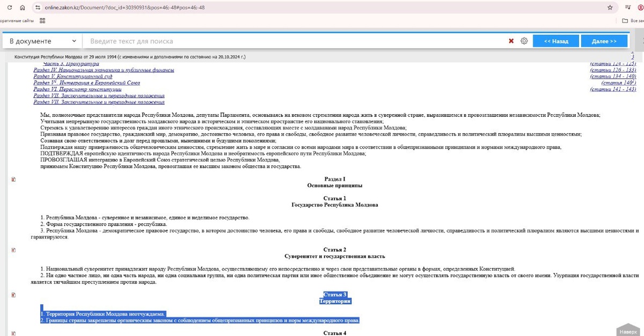This screenshot has height=336, width=644.
Task: Open the '(статьи 134 - 140)' link
Action: click(x=613, y=77)
